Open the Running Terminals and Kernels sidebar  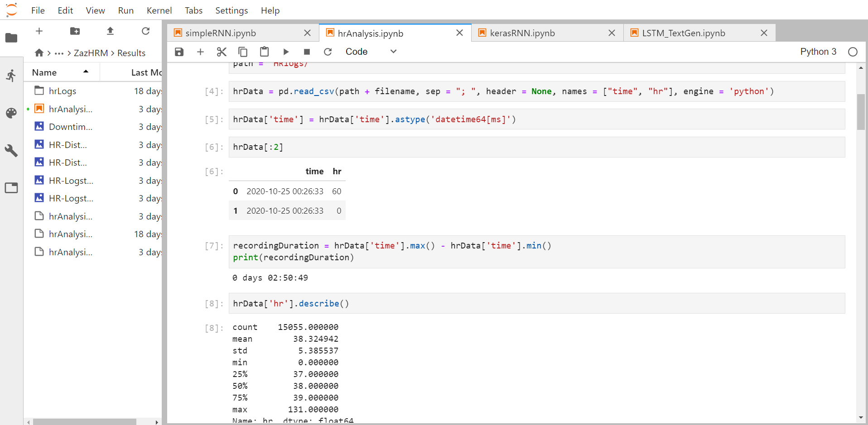[x=11, y=75]
